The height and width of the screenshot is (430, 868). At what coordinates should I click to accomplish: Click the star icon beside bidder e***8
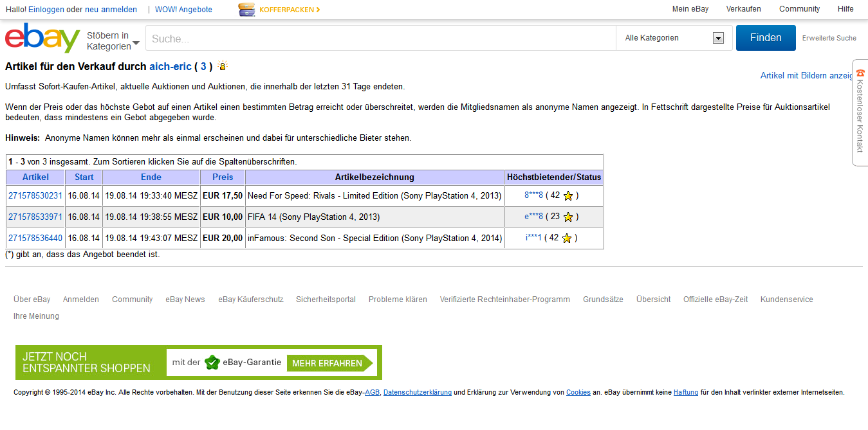[x=568, y=217]
